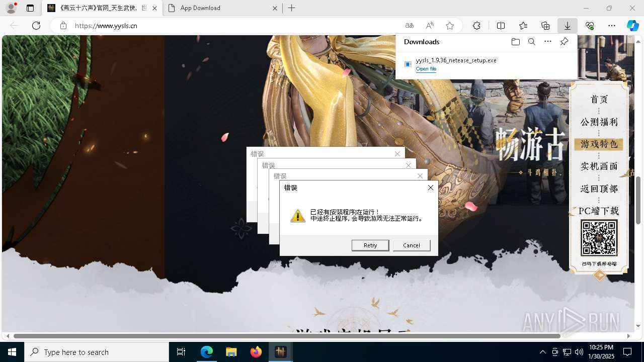Open the Windows Start menu
This screenshot has height=362, width=644.
pyautogui.click(x=12, y=352)
